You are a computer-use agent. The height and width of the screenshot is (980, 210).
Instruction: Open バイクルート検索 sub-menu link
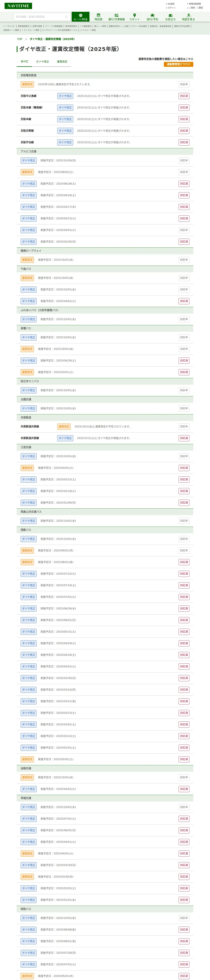click(88, 30)
